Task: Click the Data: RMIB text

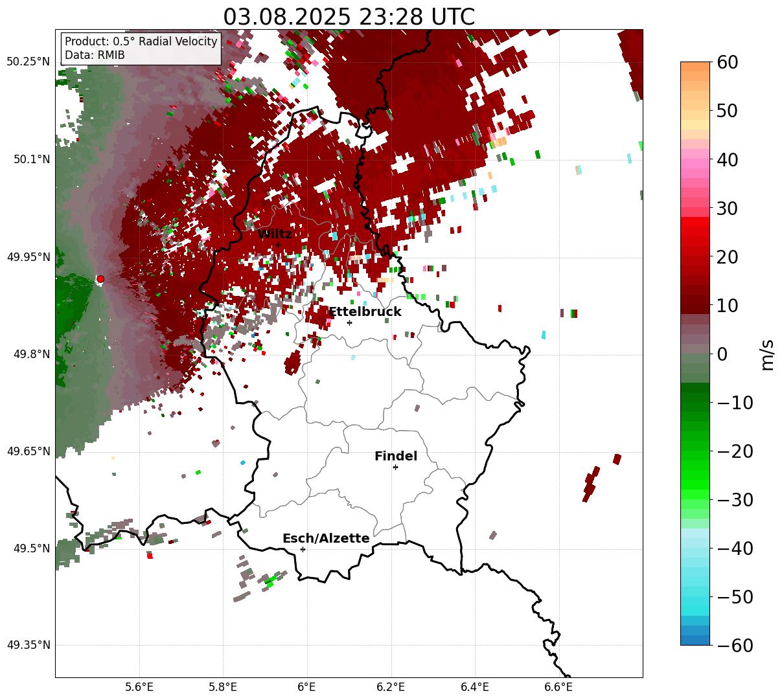Action: [95, 56]
